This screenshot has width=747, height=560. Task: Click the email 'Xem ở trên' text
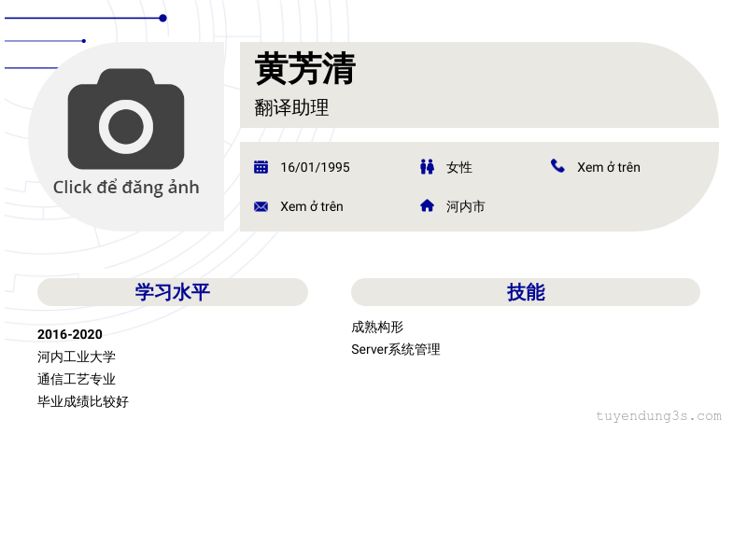click(312, 206)
